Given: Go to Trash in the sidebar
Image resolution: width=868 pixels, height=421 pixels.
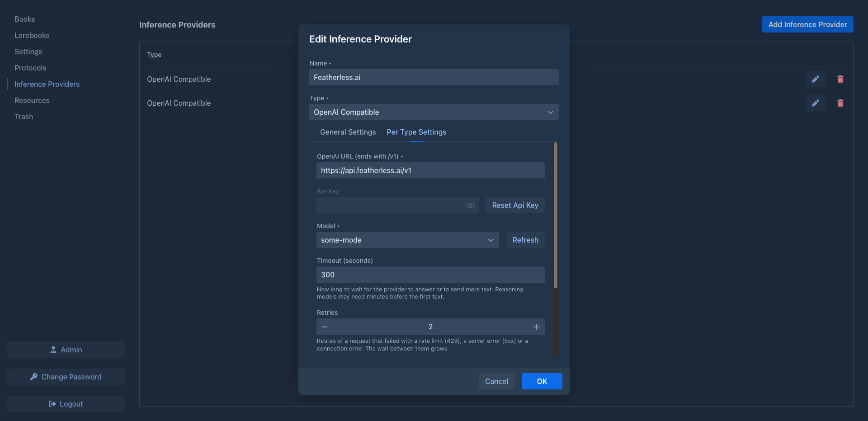Looking at the screenshot, I should click(24, 117).
